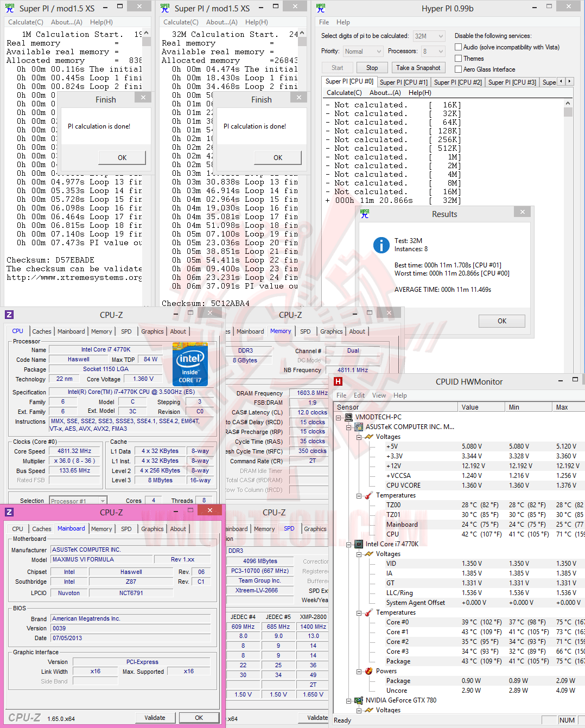
Task: Select the LLC/Ring voltage row
Action: (x=460, y=593)
